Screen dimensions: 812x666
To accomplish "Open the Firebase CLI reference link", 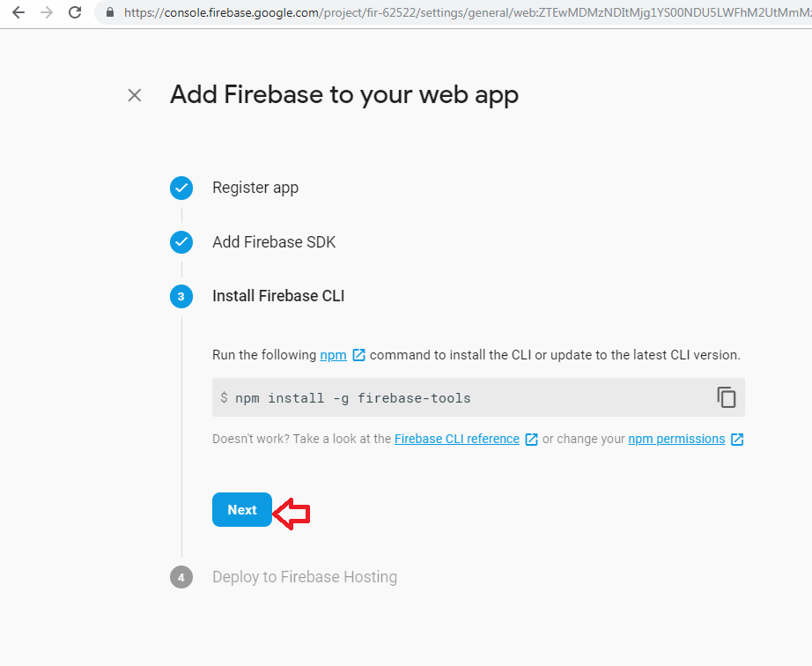I will [456, 439].
